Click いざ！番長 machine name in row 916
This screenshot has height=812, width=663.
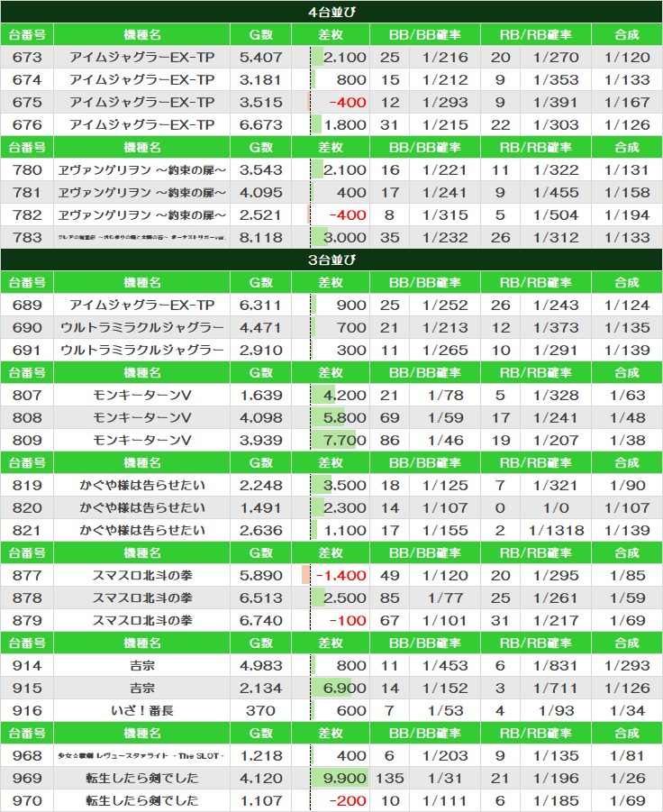point(141,710)
